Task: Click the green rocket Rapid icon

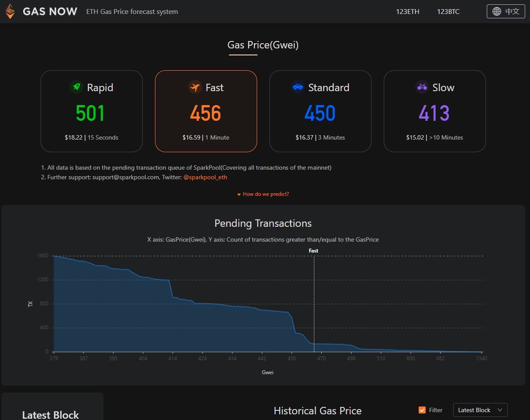Action: pyautogui.click(x=76, y=87)
